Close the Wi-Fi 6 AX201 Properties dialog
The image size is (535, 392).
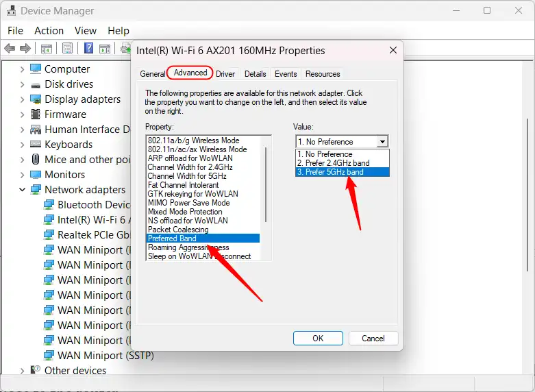393,50
